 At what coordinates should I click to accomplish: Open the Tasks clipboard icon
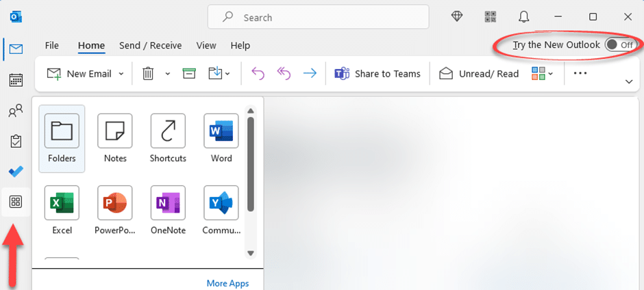tap(15, 141)
